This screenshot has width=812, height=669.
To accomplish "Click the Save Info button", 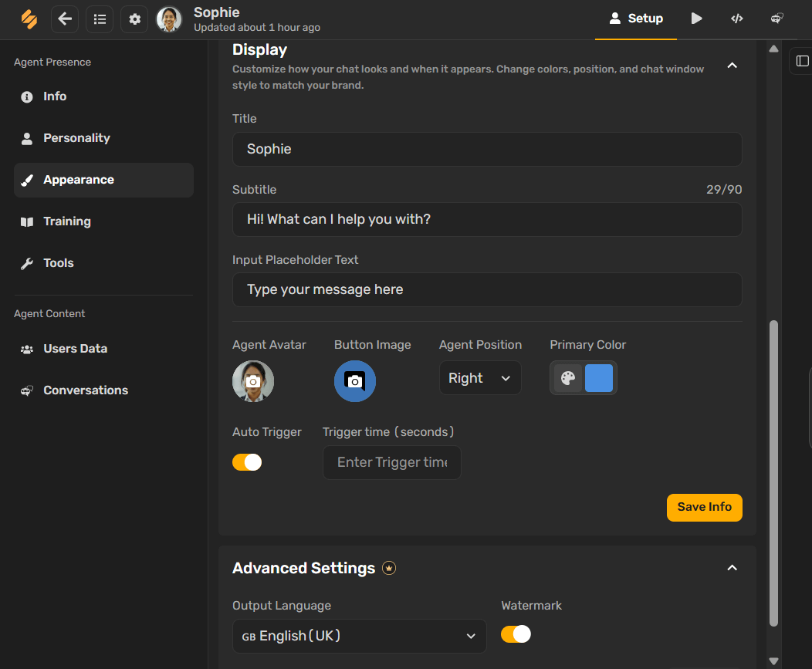I will tap(704, 508).
